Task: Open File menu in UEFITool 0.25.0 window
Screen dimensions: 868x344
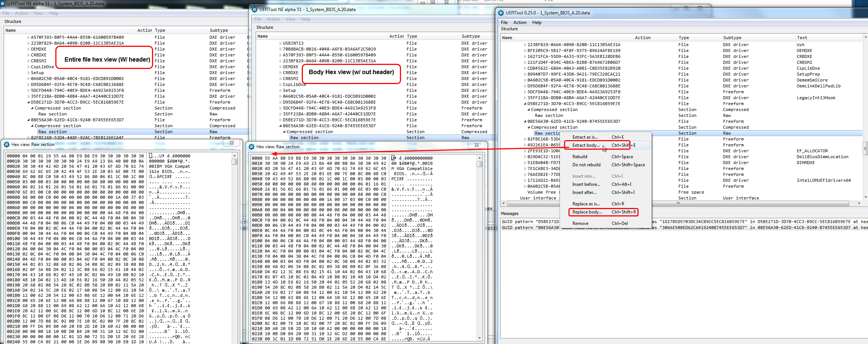Action: click(504, 22)
